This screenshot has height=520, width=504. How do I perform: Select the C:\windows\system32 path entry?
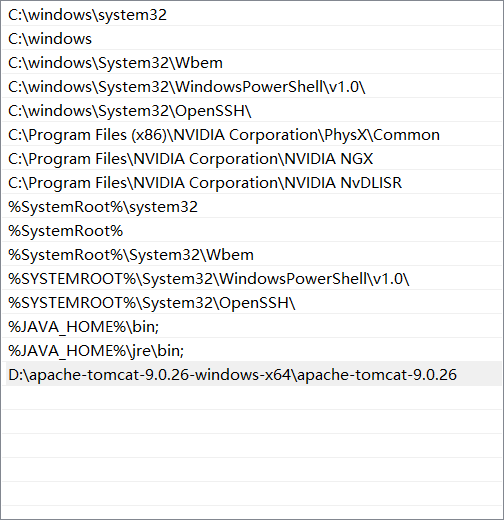(252, 15)
